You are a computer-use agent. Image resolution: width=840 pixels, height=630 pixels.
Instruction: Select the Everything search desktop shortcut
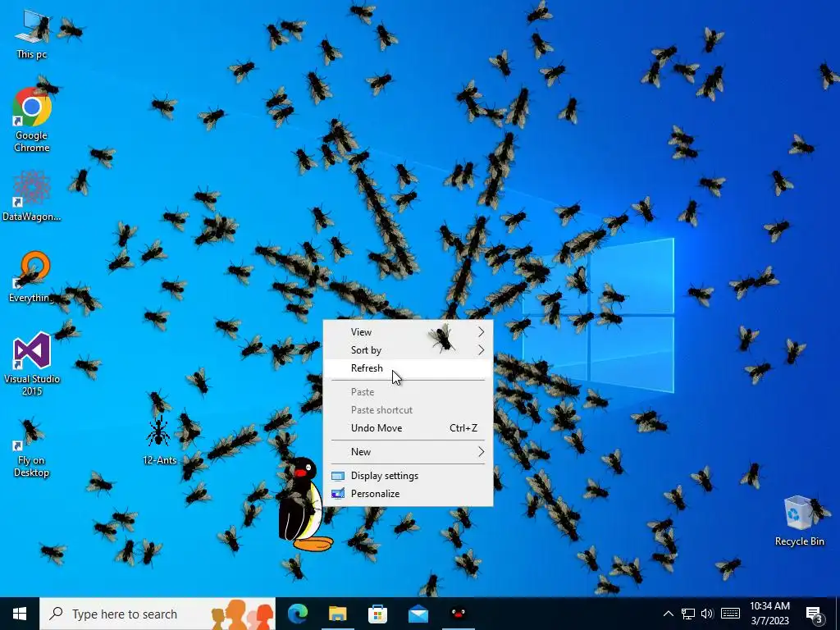coord(32,277)
